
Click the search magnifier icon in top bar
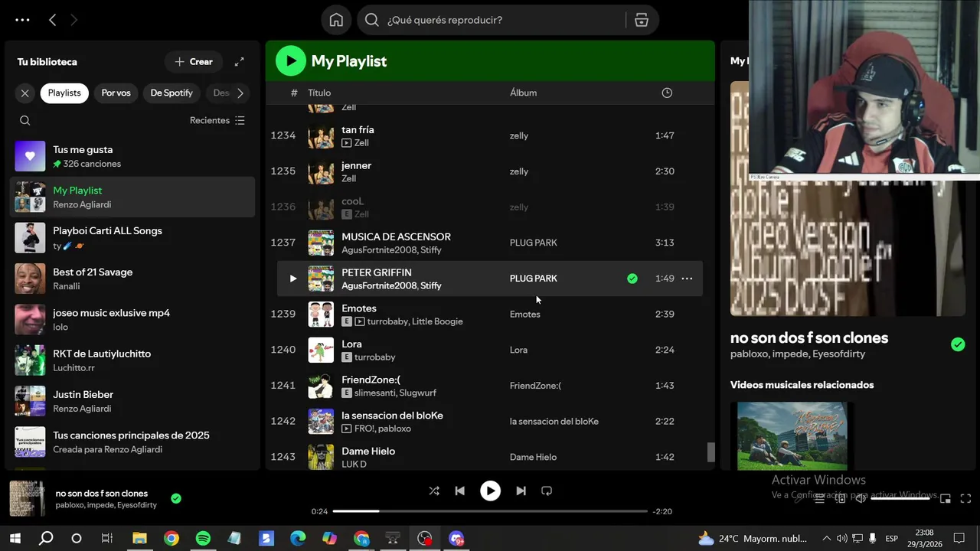pos(372,20)
